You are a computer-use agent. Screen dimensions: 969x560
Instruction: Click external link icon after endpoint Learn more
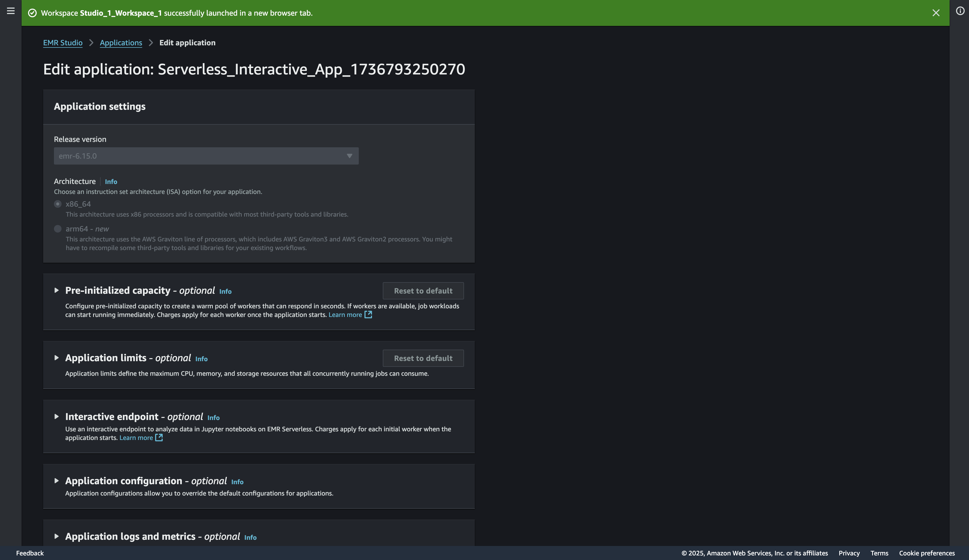tap(159, 438)
